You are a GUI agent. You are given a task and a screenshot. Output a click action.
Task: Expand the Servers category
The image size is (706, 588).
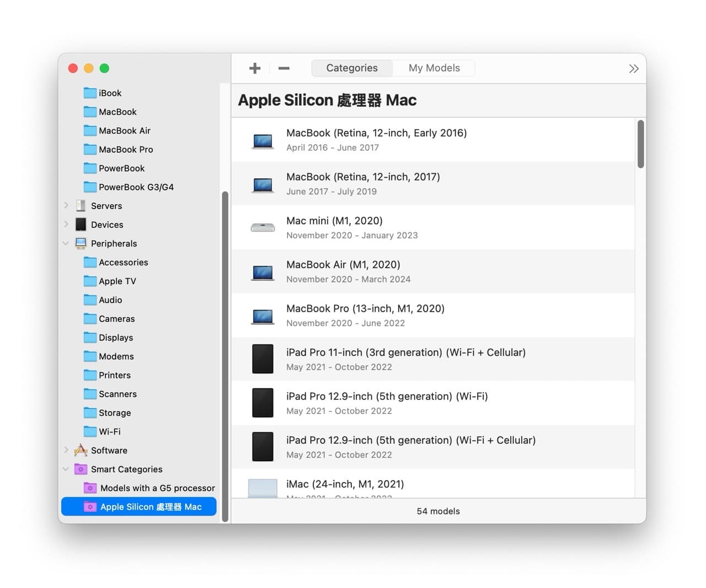coord(66,205)
